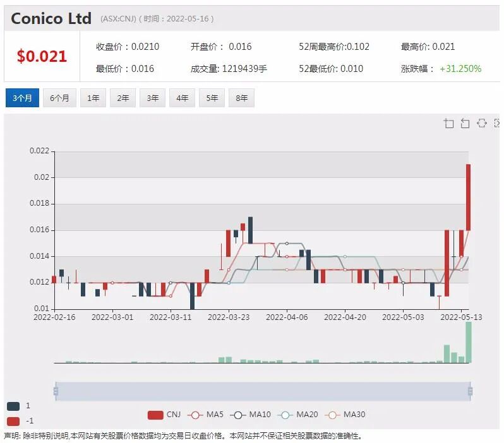Image resolution: width=504 pixels, height=443 pixels.
Task: Click the 2022-03-23 x-axis date label
Action: point(229,317)
